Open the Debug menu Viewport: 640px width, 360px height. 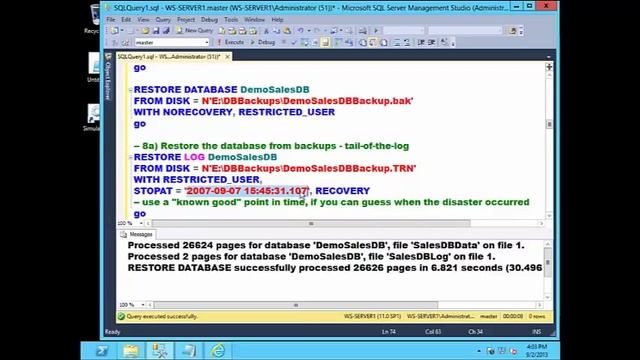pyautogui.click(x=209, y=19)
